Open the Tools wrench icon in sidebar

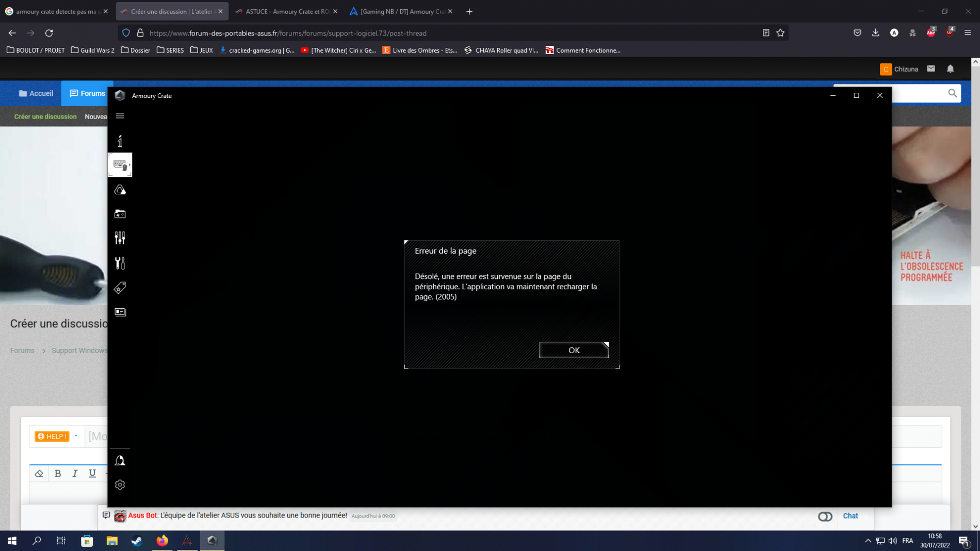click(x=120, y=263)
